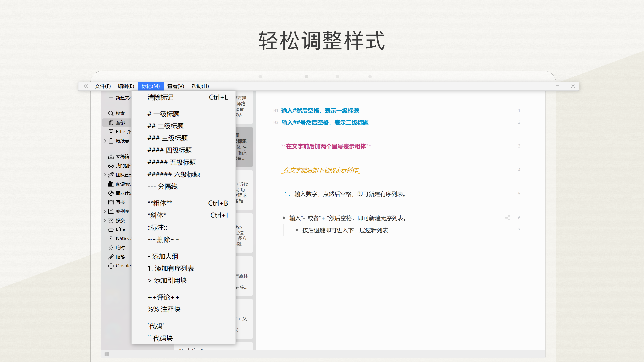Select the 临时 pin icon in sidebar

111,247
